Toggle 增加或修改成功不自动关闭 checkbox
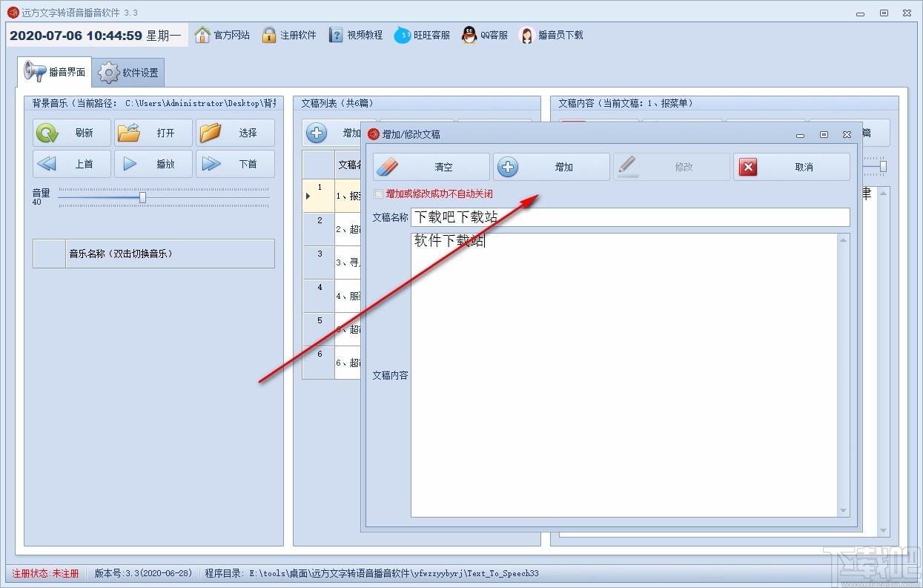 click(379, 194)
